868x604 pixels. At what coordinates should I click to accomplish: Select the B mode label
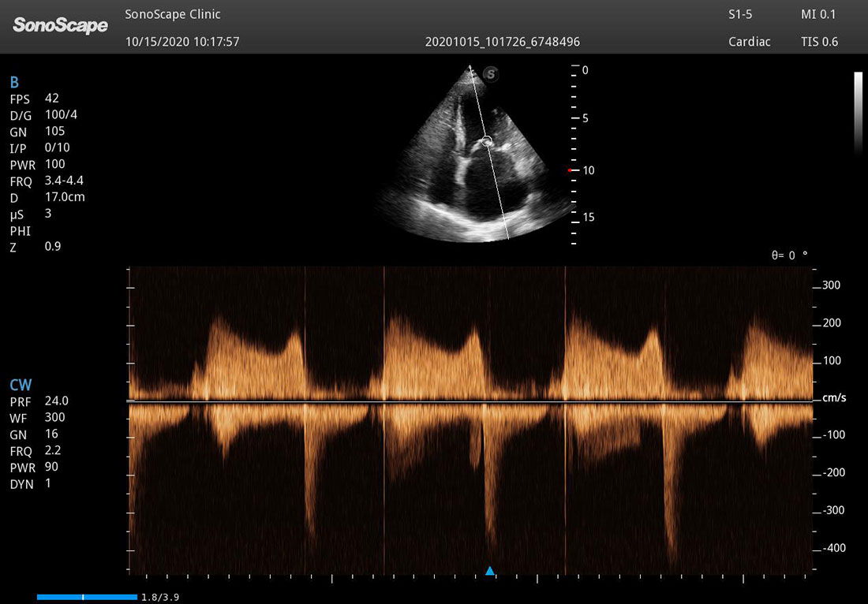14,83
